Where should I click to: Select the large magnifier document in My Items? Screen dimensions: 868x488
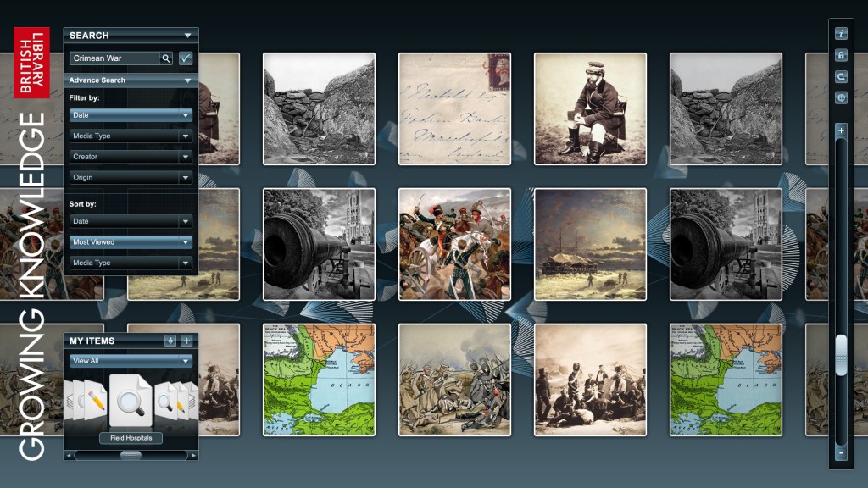click(x=131, y=401)
